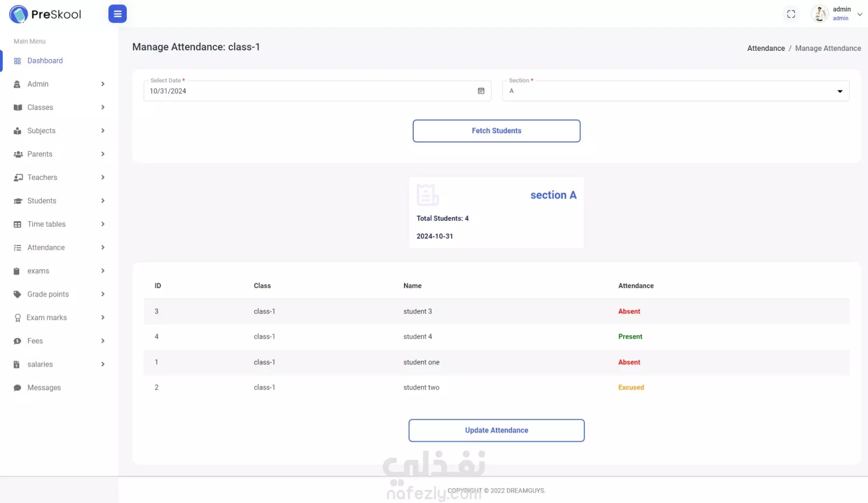Click the Fetch Students button
This screenshot has height=503, width=868.
tap(496, 131)
